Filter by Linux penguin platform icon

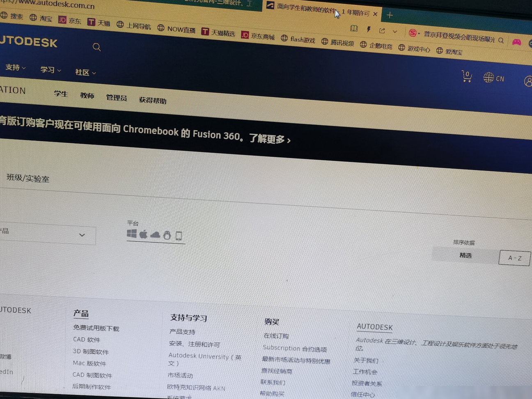click(167, 235)
